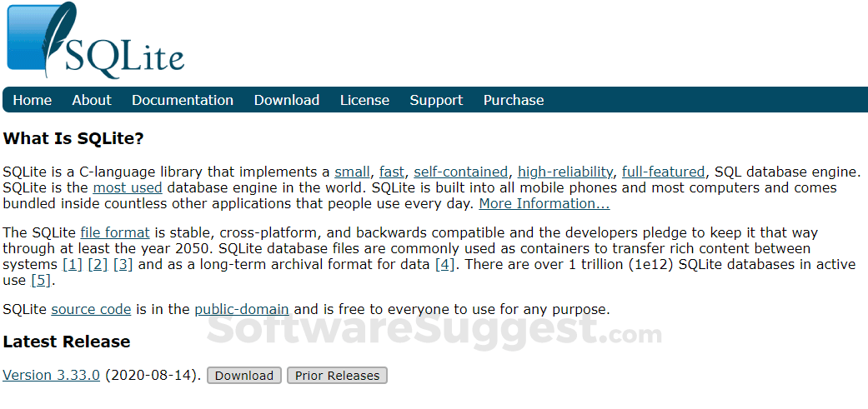
Task: Open the 'self-contained' link
Action: [x=460, y=172]
